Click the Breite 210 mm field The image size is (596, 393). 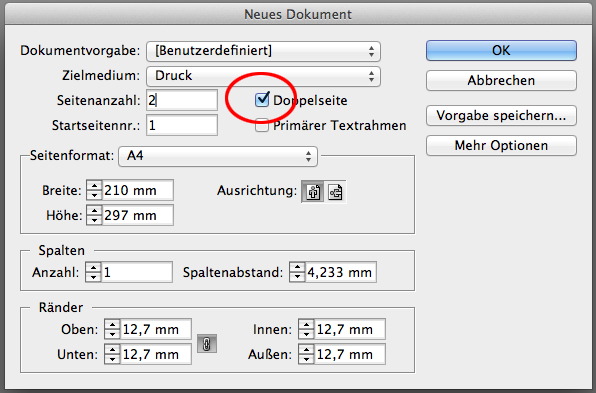point(138,190)
